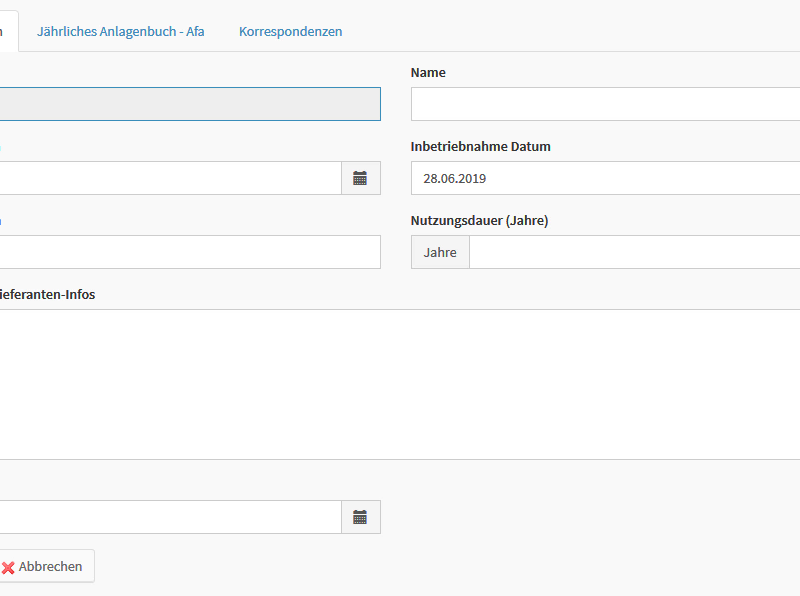Click the Lieferanten-Infos label
The width and height of the screenshot is (800, 596).
48,294
